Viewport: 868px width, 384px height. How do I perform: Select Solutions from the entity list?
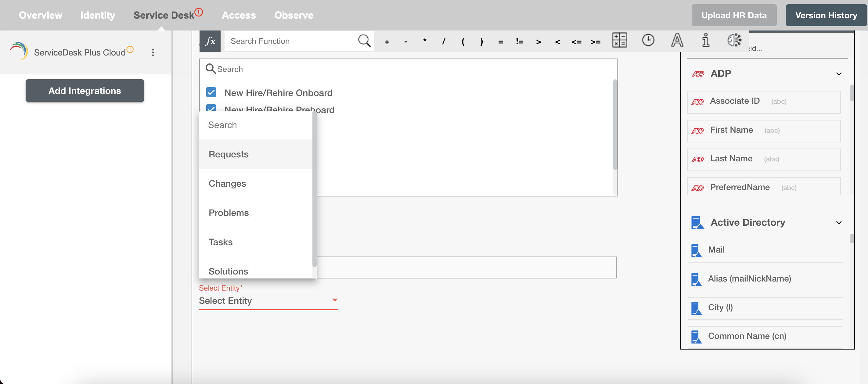[228, 271]
